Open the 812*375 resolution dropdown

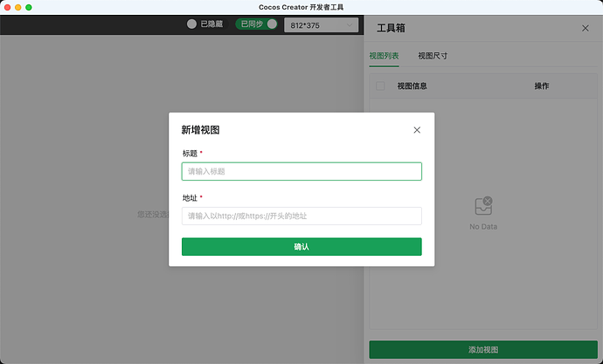click(x=321, y=25)
